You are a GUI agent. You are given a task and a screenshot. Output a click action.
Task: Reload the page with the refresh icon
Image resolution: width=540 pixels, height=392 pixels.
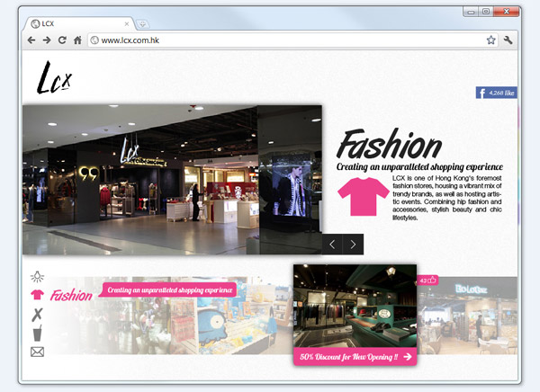tap(62, 40)
